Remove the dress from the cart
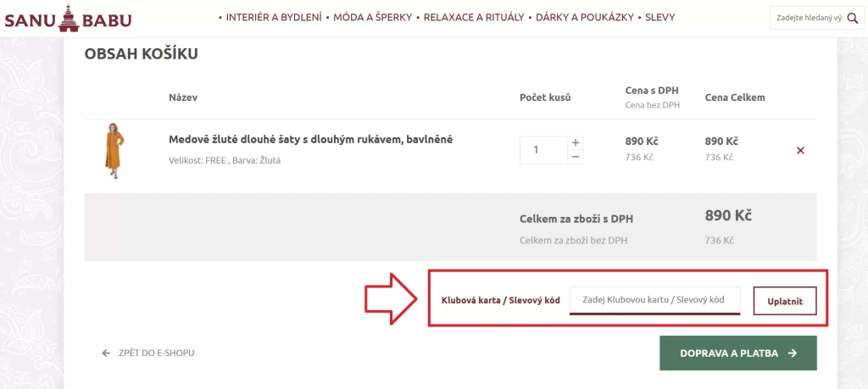 (x=800, y=150)
